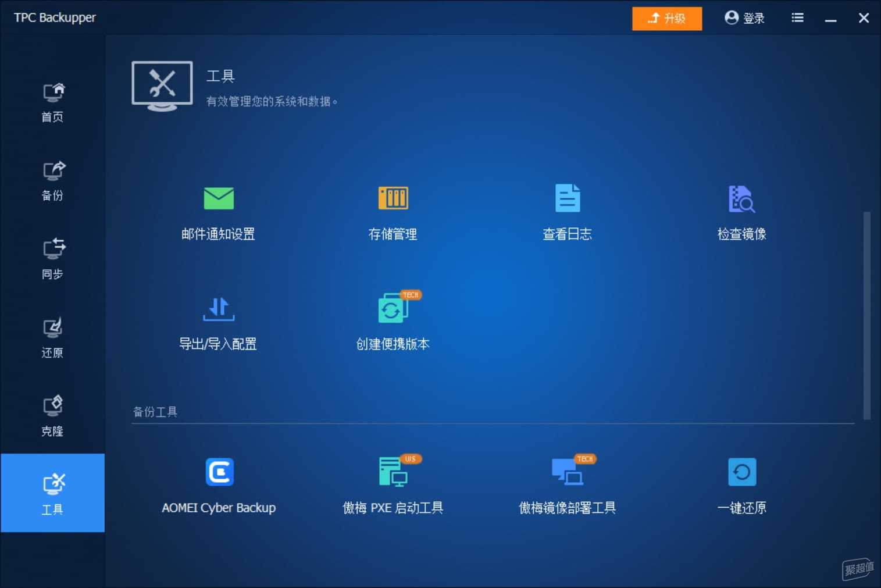Click the large tools monitor header icon
The height and width of the screenshot is (588, 881).
pos(162,85)
